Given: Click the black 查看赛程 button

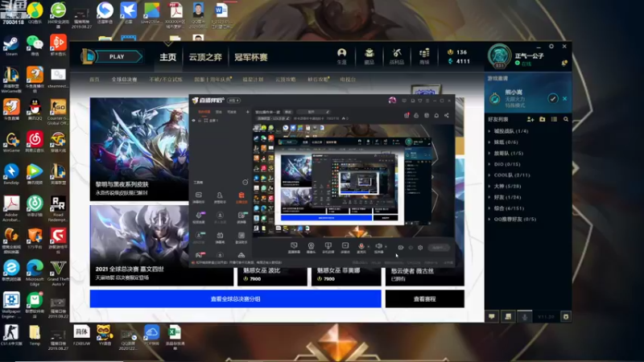Looking at the screenshot, I should pyautogui.click(x=425, y=298).
